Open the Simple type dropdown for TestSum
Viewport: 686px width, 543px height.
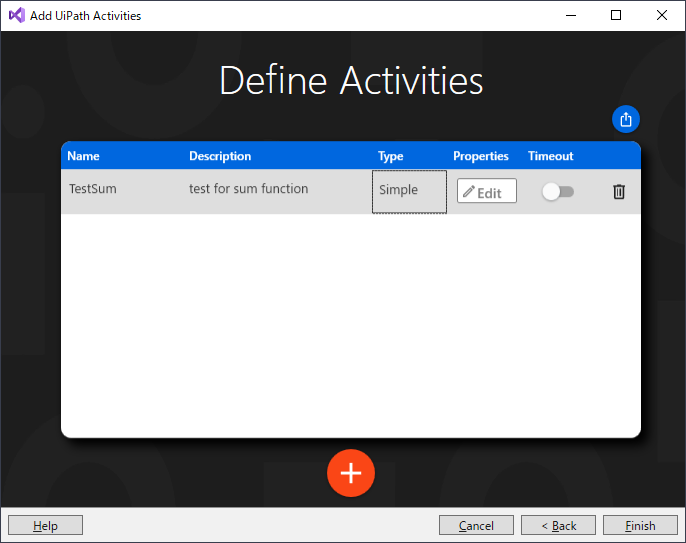409,191
